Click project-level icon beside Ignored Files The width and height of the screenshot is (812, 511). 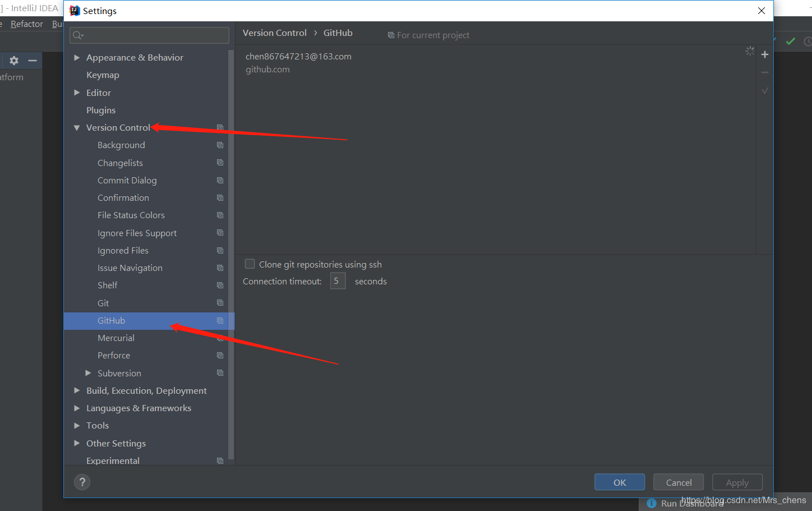click(220, 250)
